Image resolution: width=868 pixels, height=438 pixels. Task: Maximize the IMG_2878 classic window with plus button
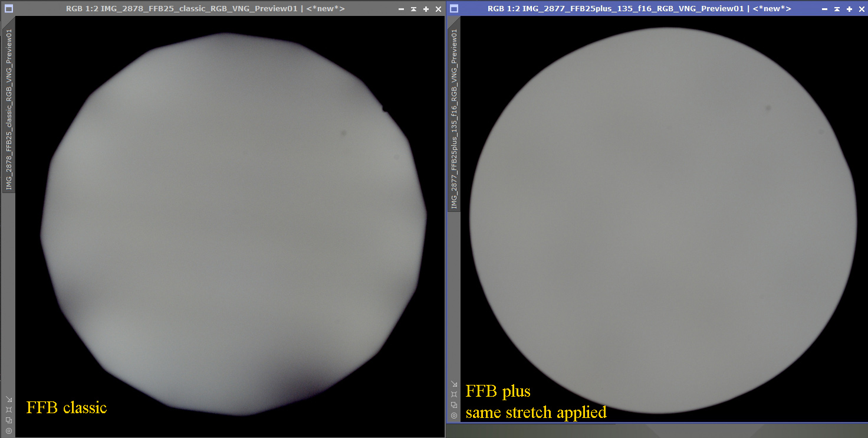pyautogui.click(x=426, y=9)
